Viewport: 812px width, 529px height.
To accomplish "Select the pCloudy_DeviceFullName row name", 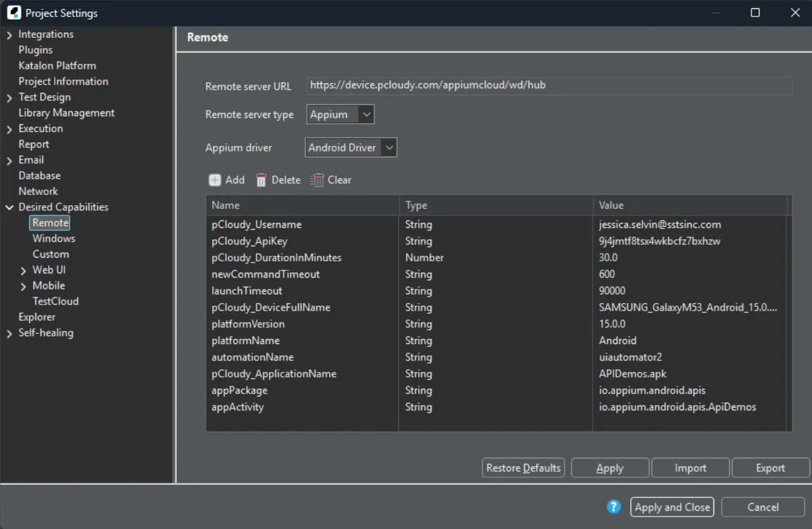I will [x=271, y=307].
